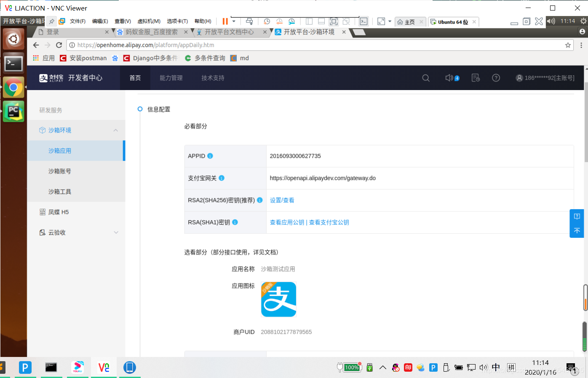This screenshot has height=378, width=588.
Task: Click info icon next to 支付宝网关
Action: pyautogui.click(x=222, y=178)
